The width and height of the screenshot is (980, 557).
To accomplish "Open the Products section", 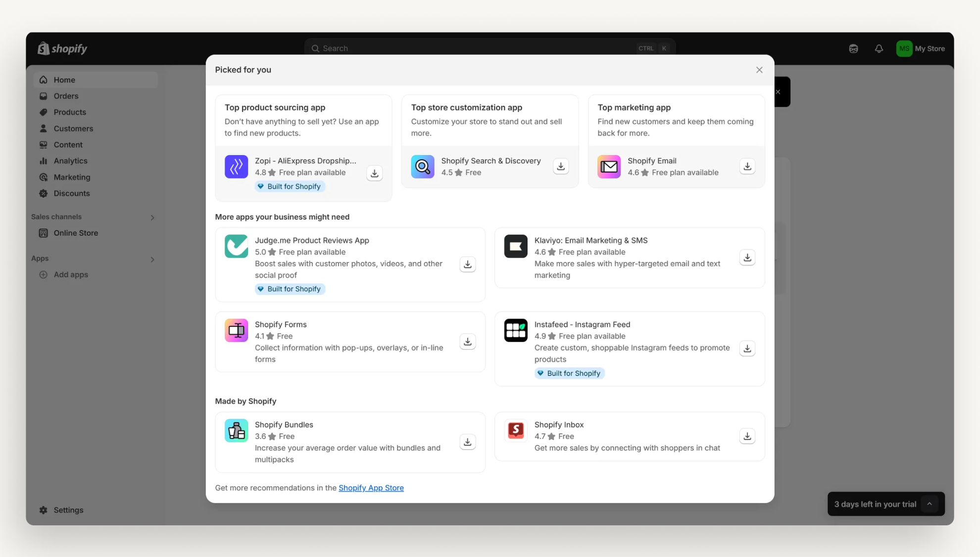I will point(70,112).
